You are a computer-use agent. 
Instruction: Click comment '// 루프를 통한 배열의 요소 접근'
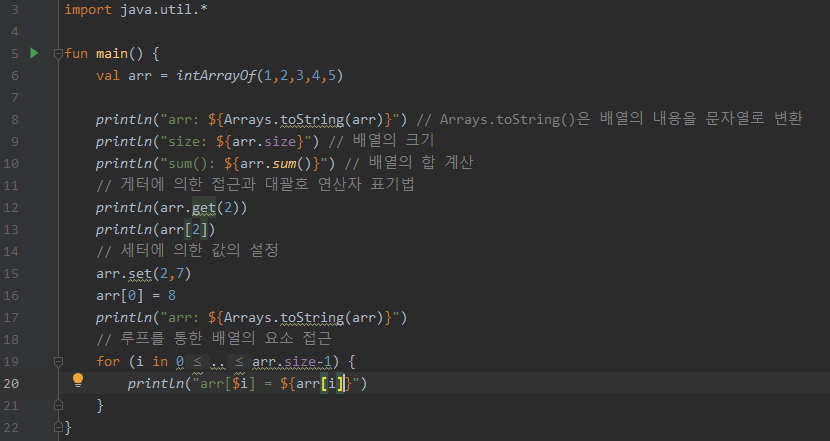[x=214, y=338]
